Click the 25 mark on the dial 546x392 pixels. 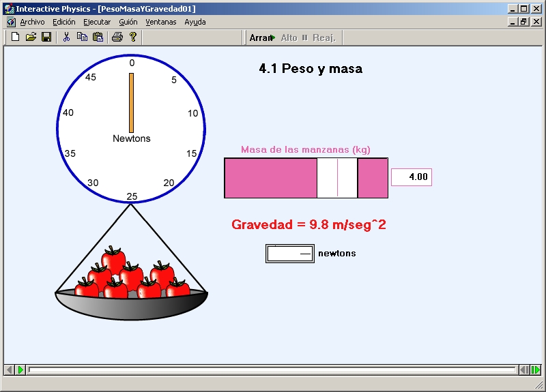click(x=132, y=196)
